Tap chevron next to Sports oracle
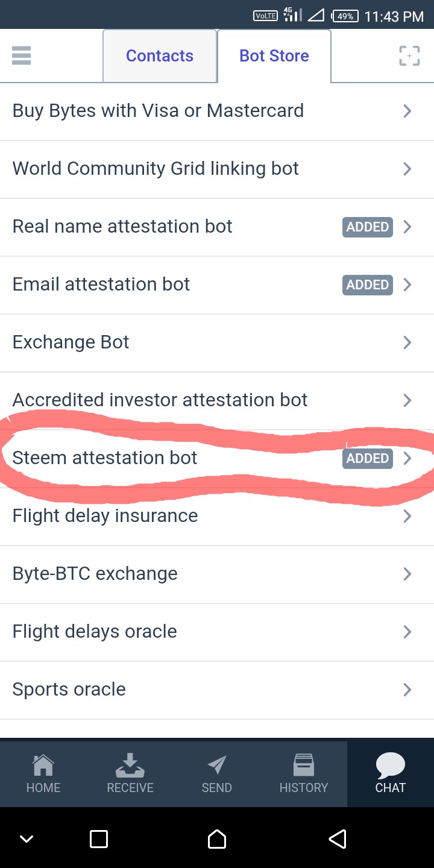Image resolution: width=434 pixels, height=868 pixels. (x=407, y=690)
